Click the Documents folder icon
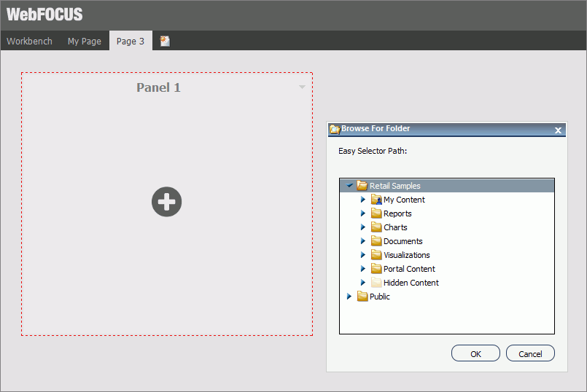This screenshot has width=587, height=392. 376,241
